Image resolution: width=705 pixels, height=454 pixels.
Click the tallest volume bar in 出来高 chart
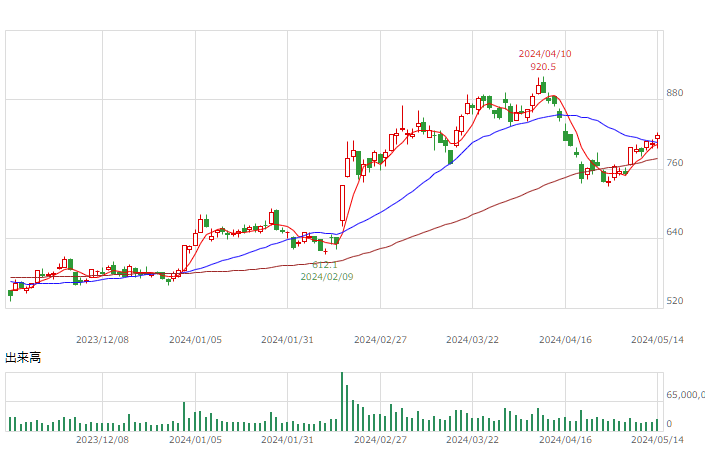coord(342,401)
